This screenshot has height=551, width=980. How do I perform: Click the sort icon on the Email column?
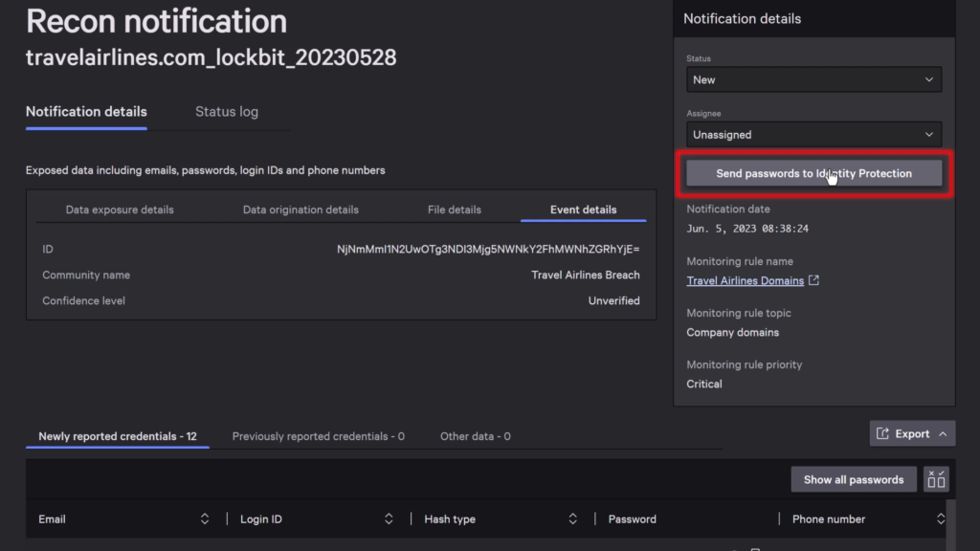pos(204,518)
